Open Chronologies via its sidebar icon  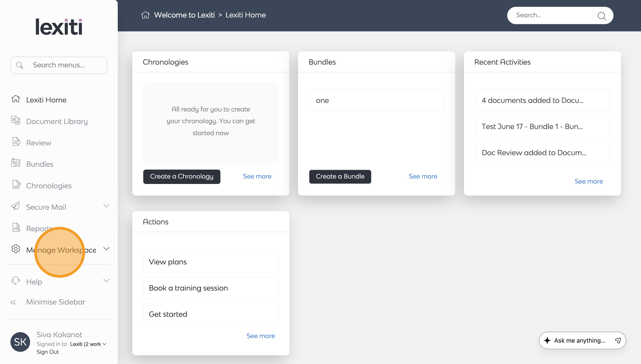[x=16, y=185]
